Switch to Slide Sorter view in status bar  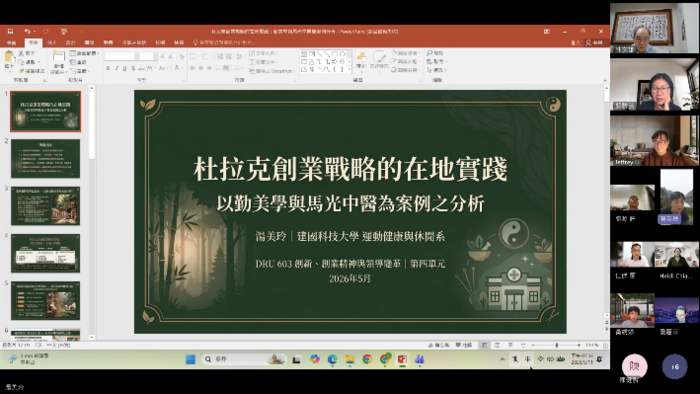pyautogui.click(x=497, y=345)
